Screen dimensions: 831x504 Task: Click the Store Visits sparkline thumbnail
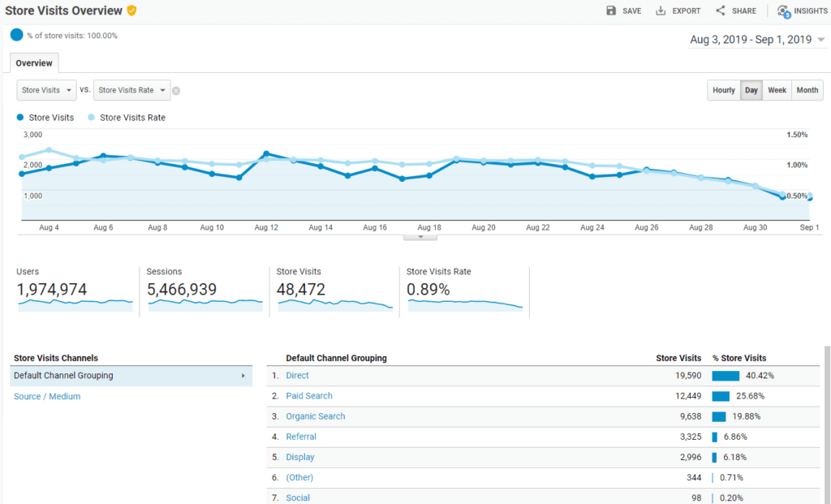pos(334,304)
